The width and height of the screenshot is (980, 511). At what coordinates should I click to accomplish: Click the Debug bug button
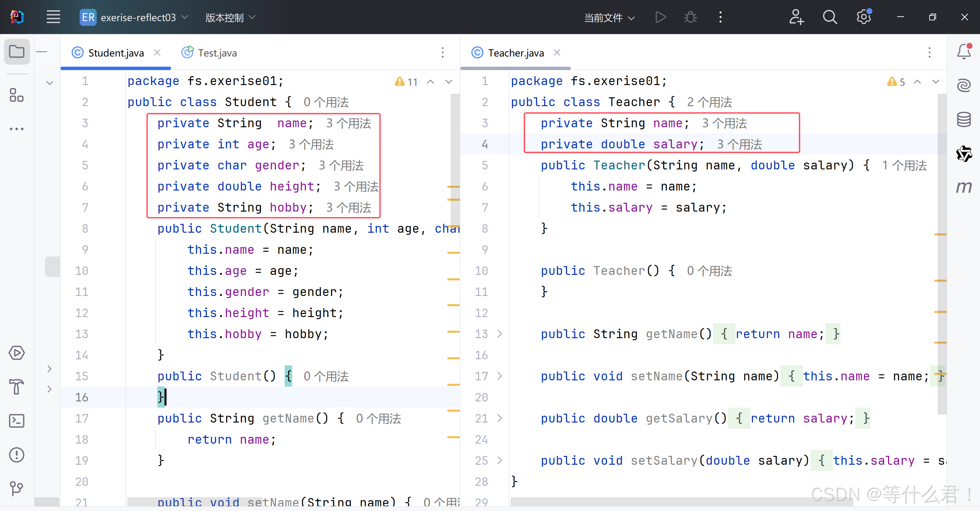(690, 17)
